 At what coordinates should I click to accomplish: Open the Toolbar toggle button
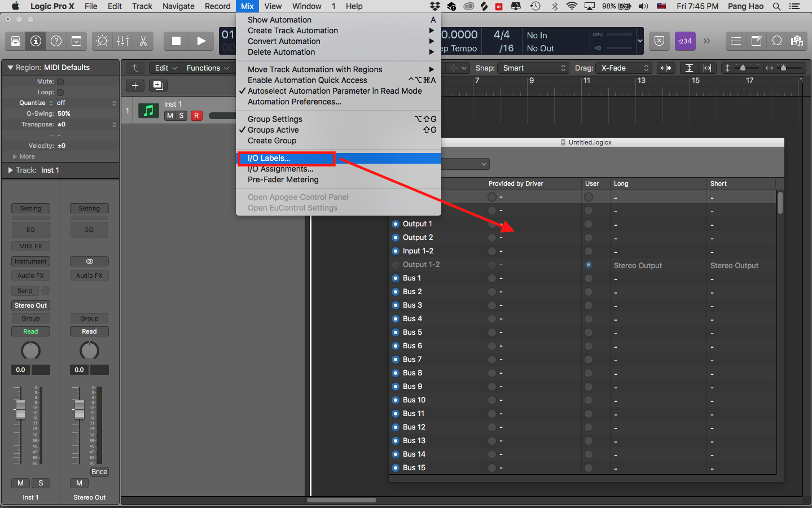tap(76, 41)
